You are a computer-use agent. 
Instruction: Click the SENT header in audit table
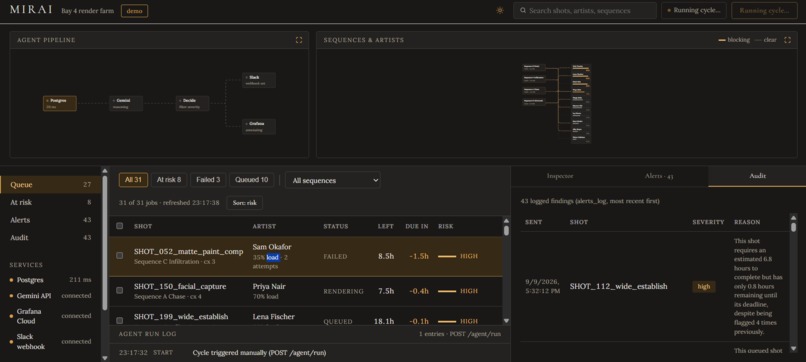pos(534,222)
